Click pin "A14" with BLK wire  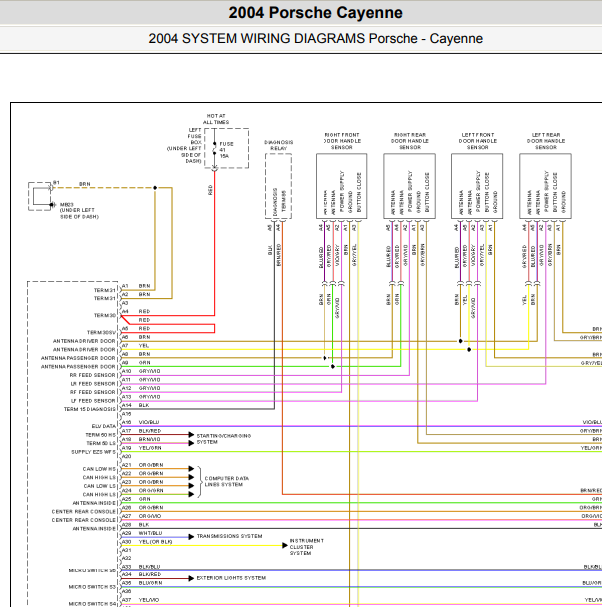coord(127,405)
